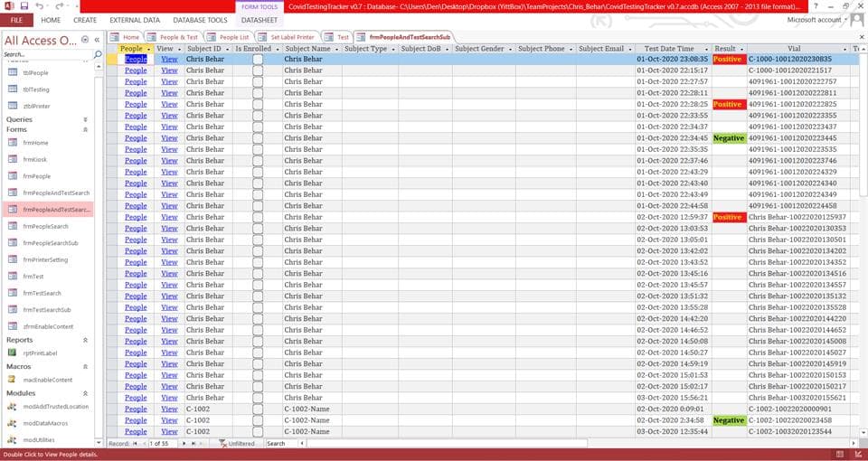The image size is (868, 461).
Task: Open the People column filter dropdown
Action: point(148,49)
